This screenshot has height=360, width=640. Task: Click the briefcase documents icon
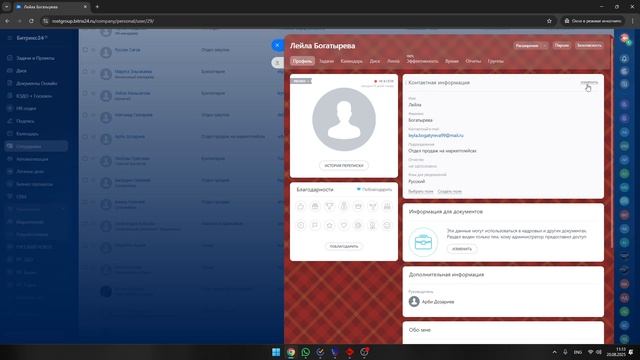[x=423, y=242]
